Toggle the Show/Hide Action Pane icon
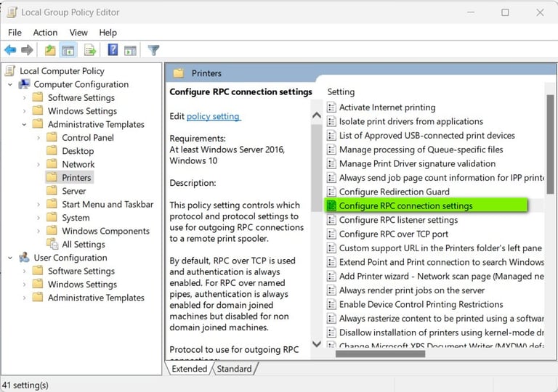 click(130, 50)
